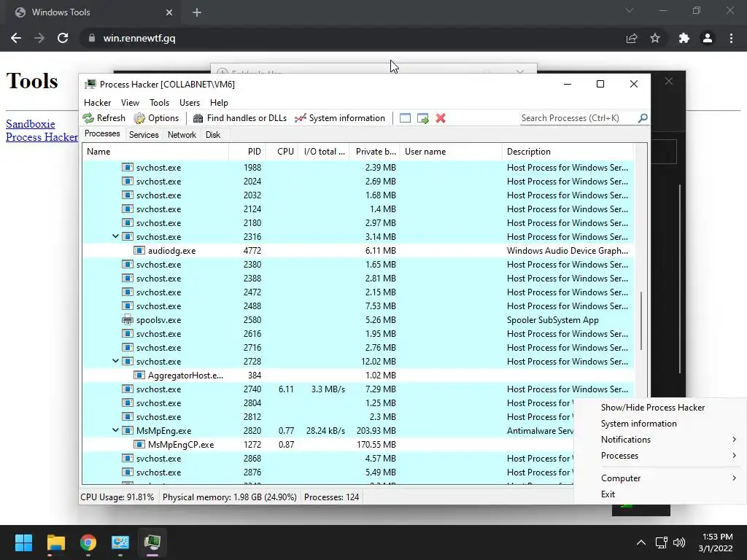Open the Tools menu
This screenshot has height=560, width=747.
click(159, 102)
